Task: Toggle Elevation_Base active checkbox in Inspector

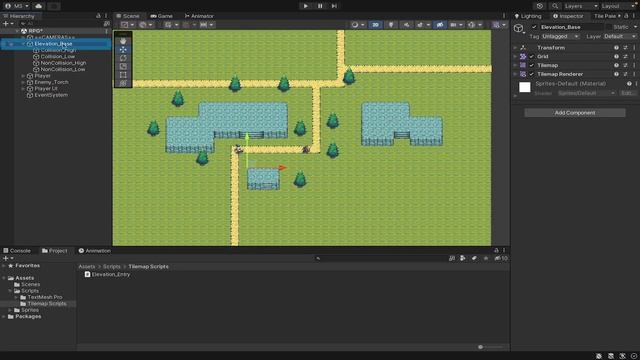Action: (x=534, y=27)
